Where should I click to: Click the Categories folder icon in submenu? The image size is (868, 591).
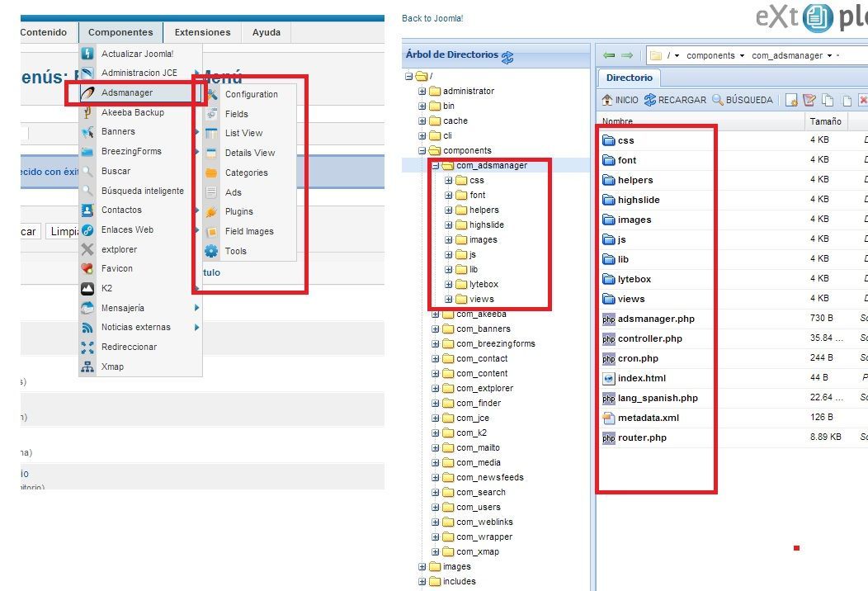pos(211,173)
